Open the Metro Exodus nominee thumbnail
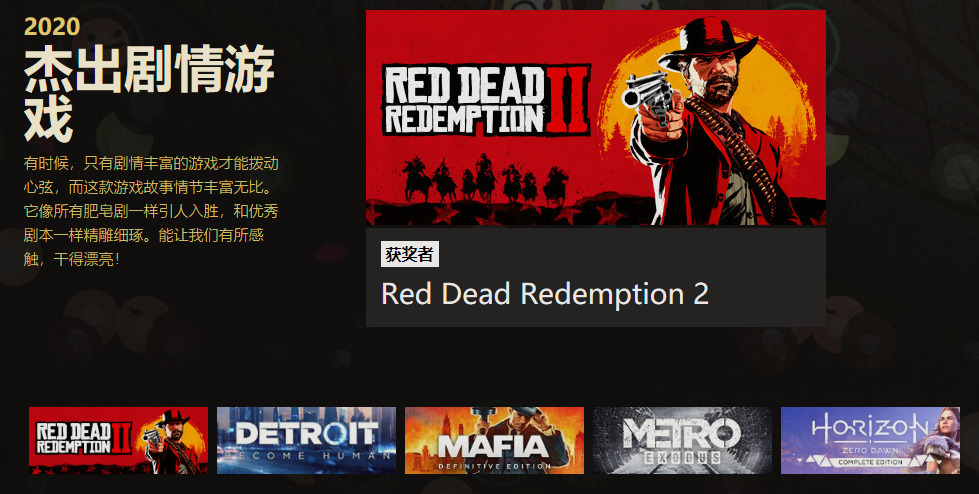The height and width of the screenshot is (494, 979). pyautogui.click(x=682, y=440)
